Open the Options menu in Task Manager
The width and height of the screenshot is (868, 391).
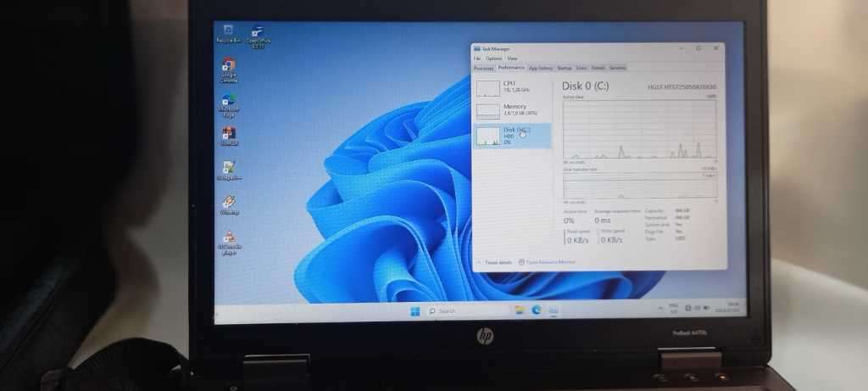[493, 59]
